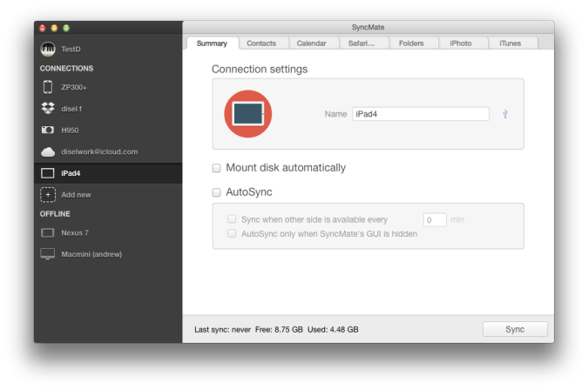Select the Nexus 7 offline device label
Image resolution: width=588 pixels, height=390 pixels.
(x=75, y=232)
